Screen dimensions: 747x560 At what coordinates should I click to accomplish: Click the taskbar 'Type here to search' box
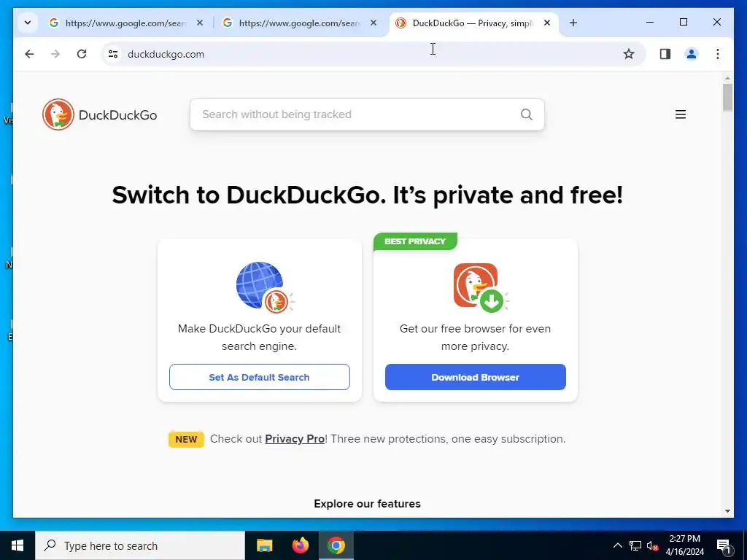click(x=140, y=545)
